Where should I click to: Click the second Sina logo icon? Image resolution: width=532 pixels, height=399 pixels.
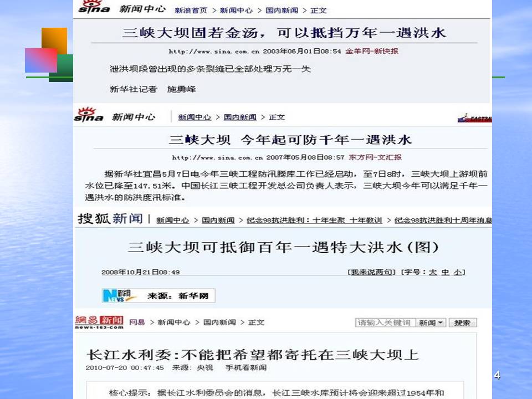(x=89, y=115)
